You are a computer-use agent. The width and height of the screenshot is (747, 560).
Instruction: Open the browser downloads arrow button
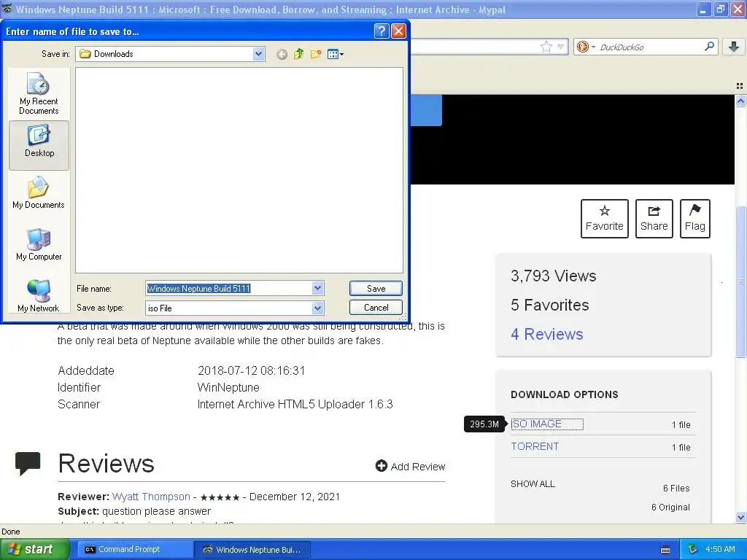(734, 47)
